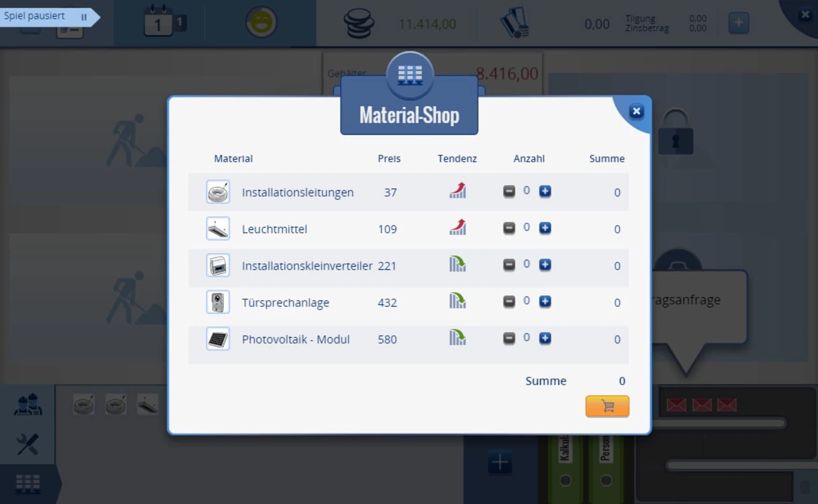Viewport: 818px width, 504px height.
Task: Open the employees panel in sidebar
Action: click(x=28, y=405)
